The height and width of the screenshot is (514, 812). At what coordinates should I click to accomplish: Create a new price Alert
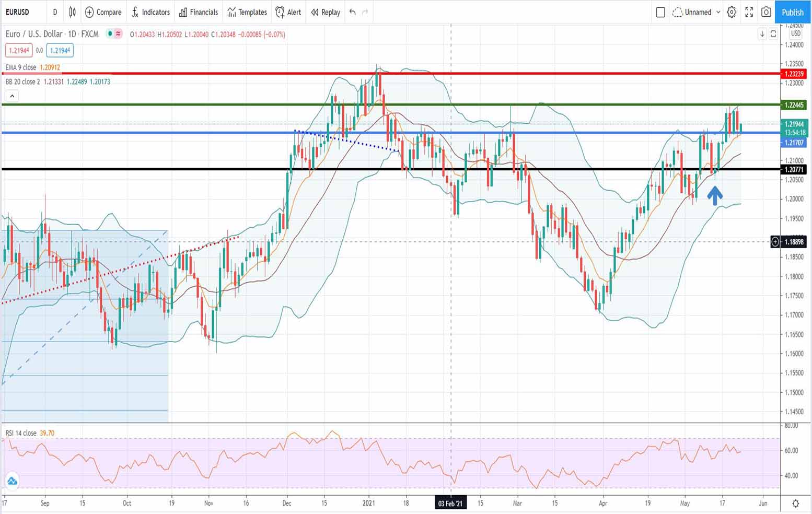pos(288,12)
